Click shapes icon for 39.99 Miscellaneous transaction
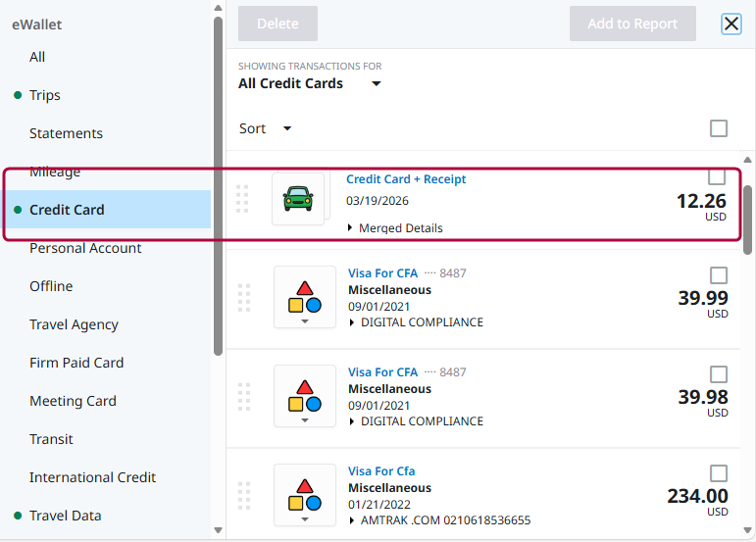Screen dimensions: 756x542 [x=304, y=298]
